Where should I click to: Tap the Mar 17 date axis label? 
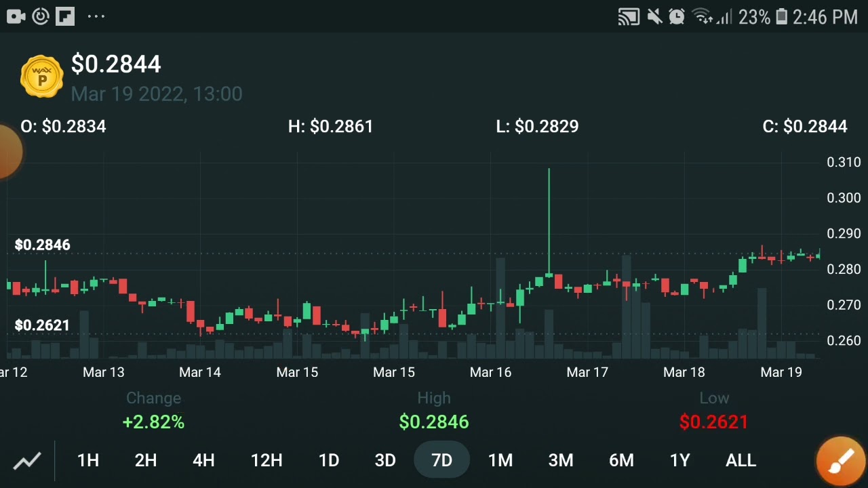[x=587, y=372]
